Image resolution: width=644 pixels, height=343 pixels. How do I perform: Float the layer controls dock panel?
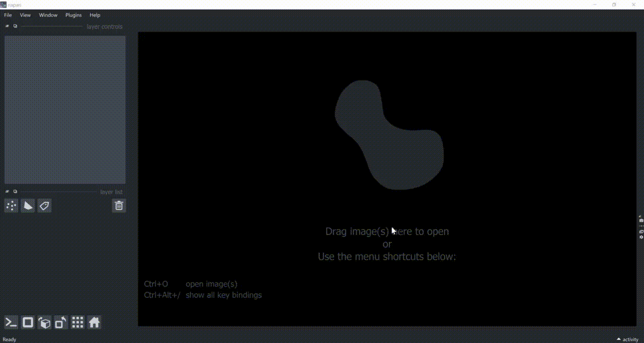coord(15,26)
